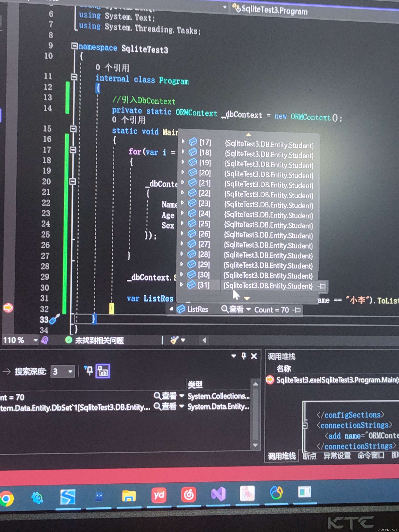Click 查看 in the DbSet row

[x=165, y=407]
